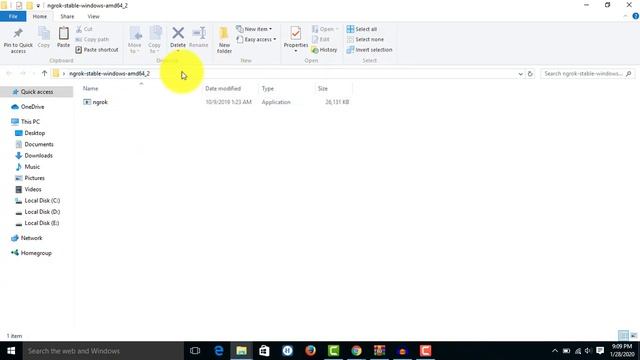Screen dimensions: 640x360
Task: Click the taskbar search box
Action: [x=103, y=351]
